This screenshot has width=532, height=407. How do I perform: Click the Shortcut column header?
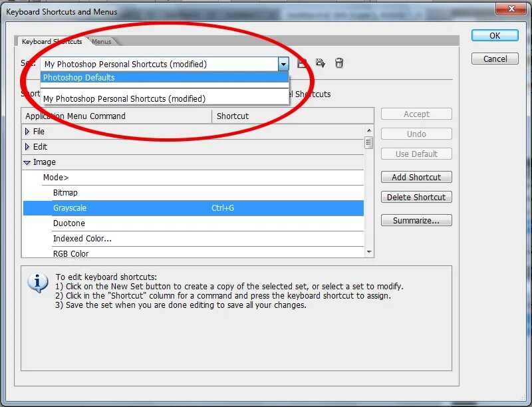tap(293, 116)
